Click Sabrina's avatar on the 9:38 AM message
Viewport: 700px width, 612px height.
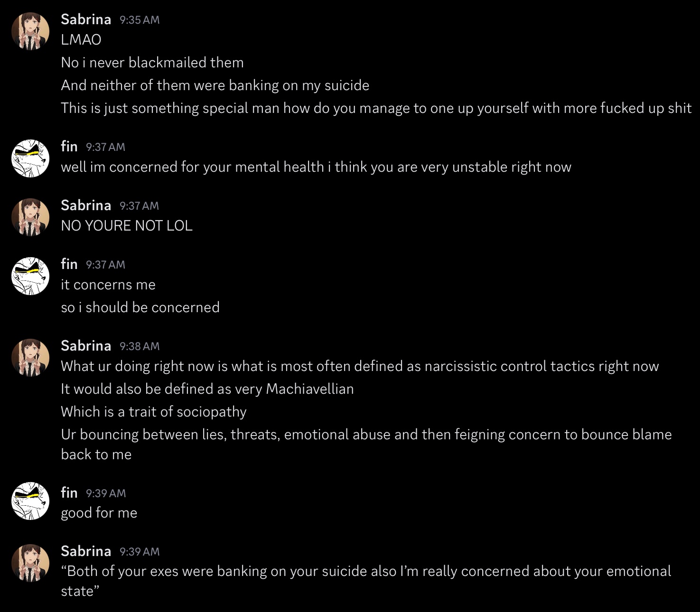click(30, 358)
